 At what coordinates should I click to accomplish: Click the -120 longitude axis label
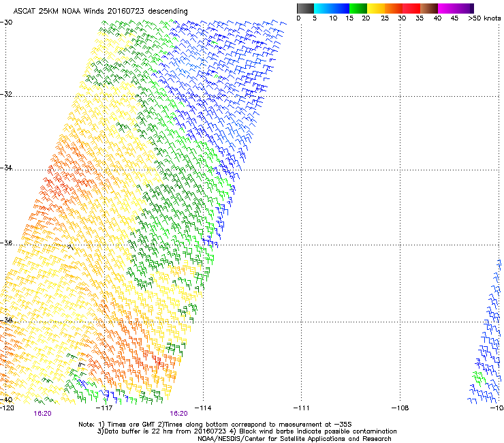pos(7,408)
